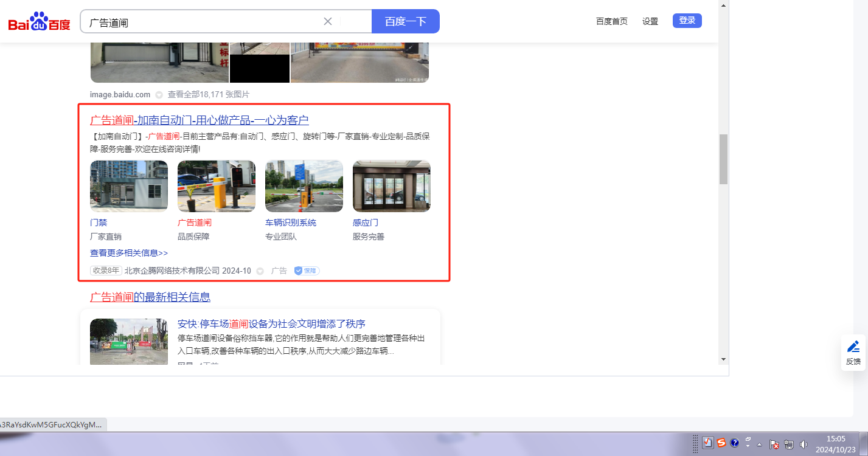The image size is (868, 456).
Task: Click the first image result with gate
Action: click(x=159, y=63)
